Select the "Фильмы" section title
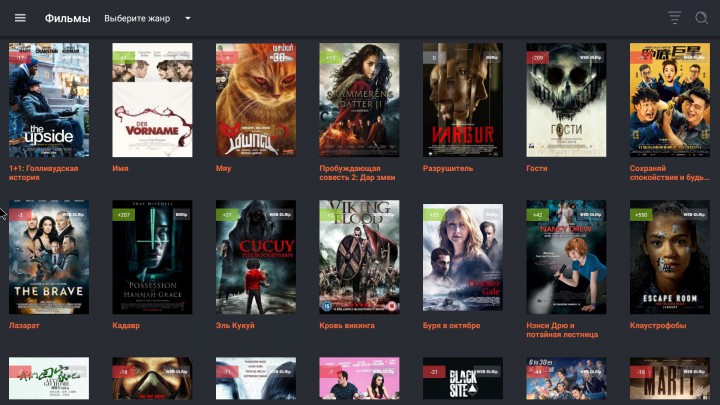 pos(67,18)
